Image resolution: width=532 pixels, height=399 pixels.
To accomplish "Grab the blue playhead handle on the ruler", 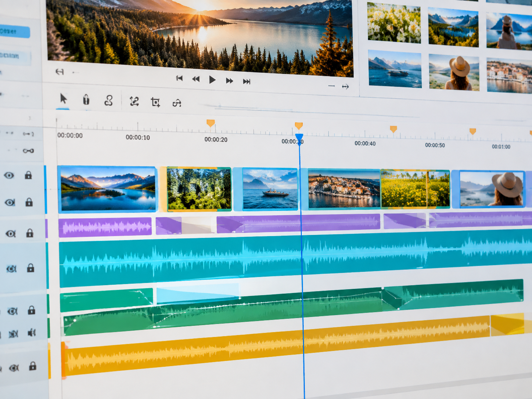I will 299,139.
